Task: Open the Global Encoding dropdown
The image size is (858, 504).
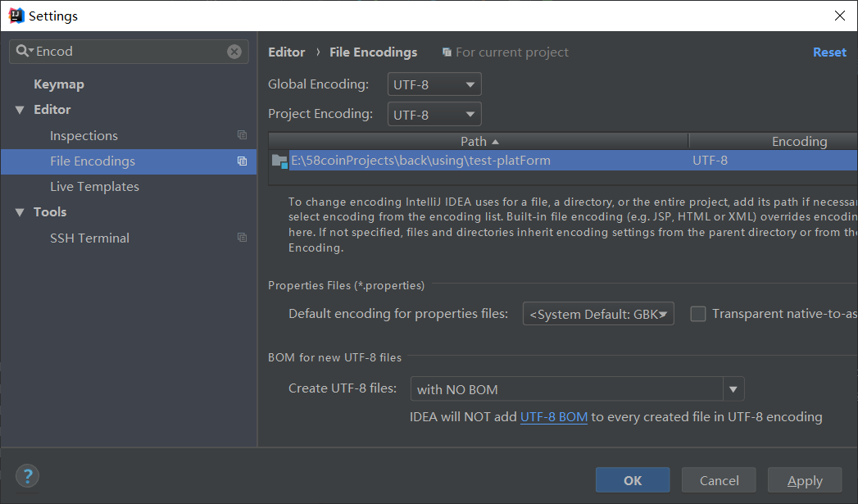Action: (434, 84)
